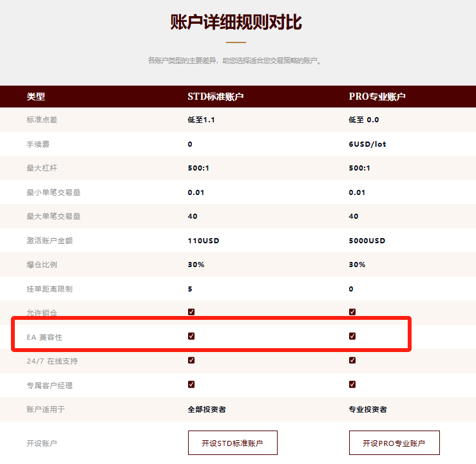Click the 开设STD标准账户 button
This screenshot has width=476, height=464.
233,443
